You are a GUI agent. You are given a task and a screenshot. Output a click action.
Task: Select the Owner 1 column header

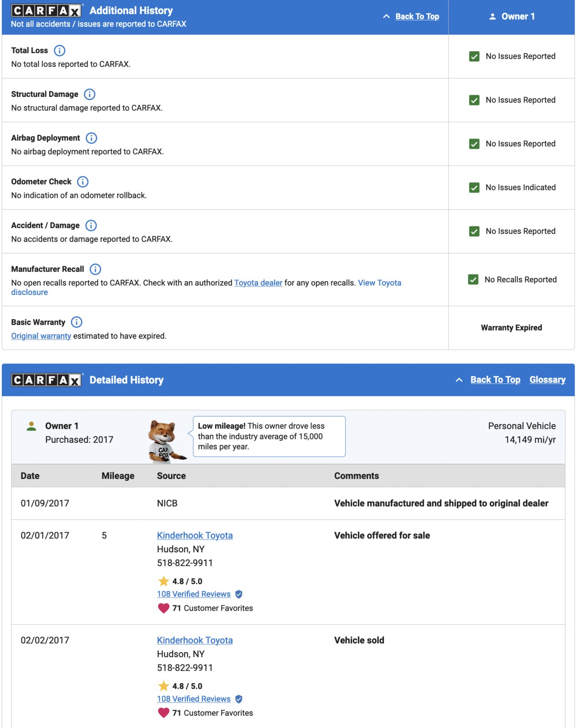tap(511, 16)
